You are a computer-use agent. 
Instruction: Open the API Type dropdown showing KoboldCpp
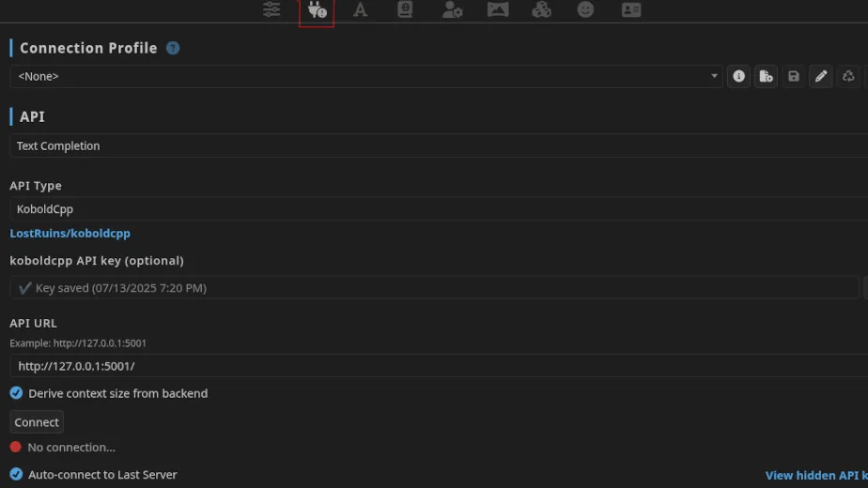click(437, 209)
